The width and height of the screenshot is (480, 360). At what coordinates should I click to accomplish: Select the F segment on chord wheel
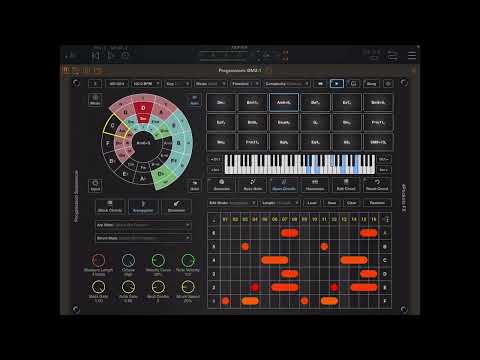pos(108,144)
